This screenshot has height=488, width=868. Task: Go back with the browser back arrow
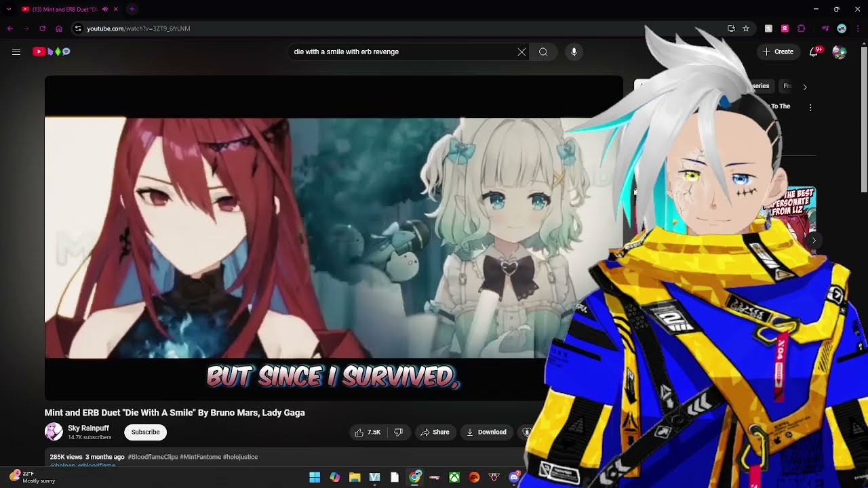click(10, 28)
